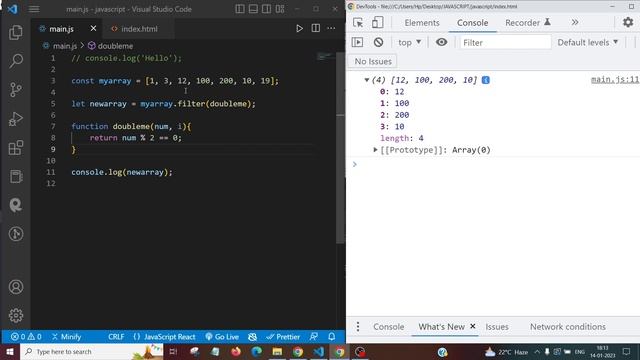Open the VS Code hamburger menu

[34, 9]
